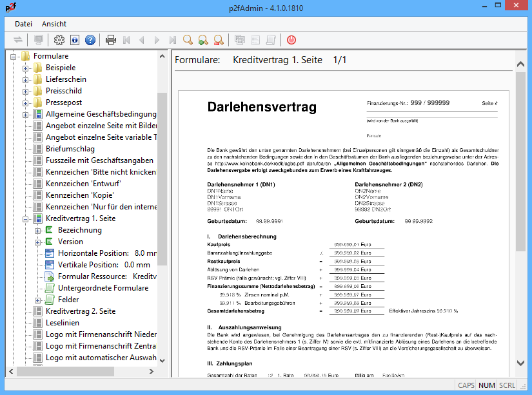Expand the Beispiele folder

pyautogui.click(x=26, y=68)
